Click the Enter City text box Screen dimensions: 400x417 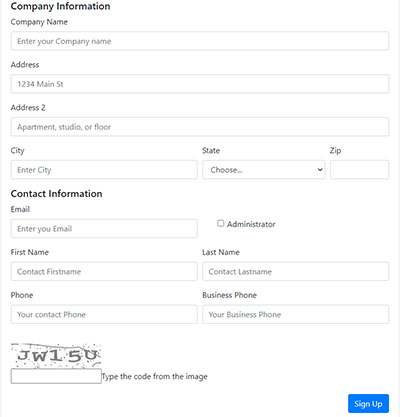(x=104, y=170)
